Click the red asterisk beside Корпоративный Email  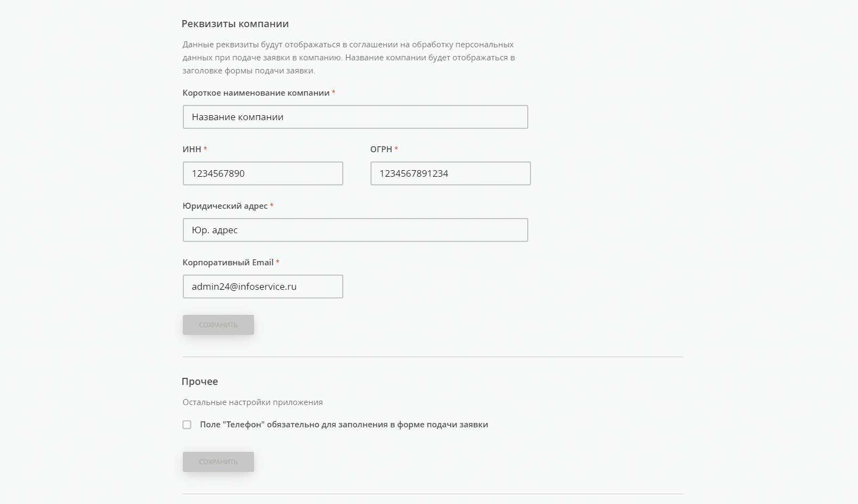(277, 262)
